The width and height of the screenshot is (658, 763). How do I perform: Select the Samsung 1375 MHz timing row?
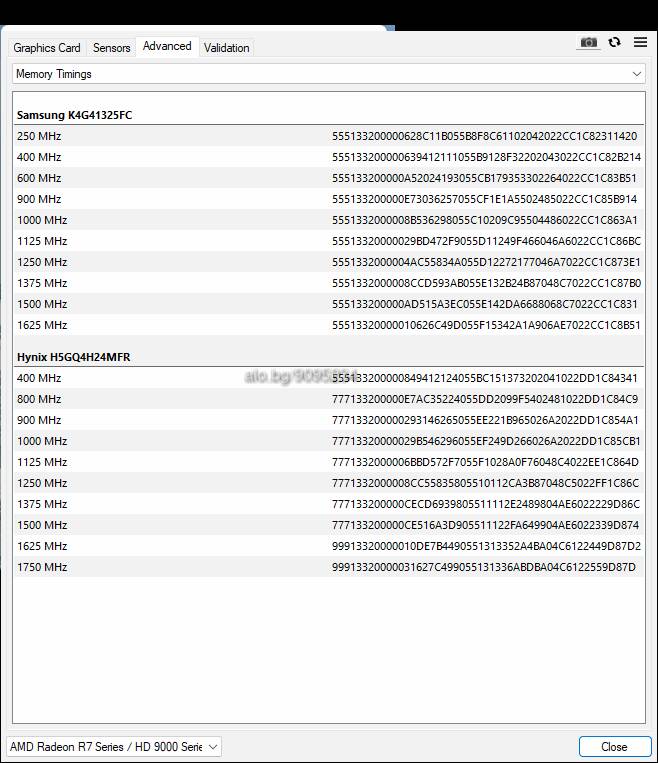329,283
